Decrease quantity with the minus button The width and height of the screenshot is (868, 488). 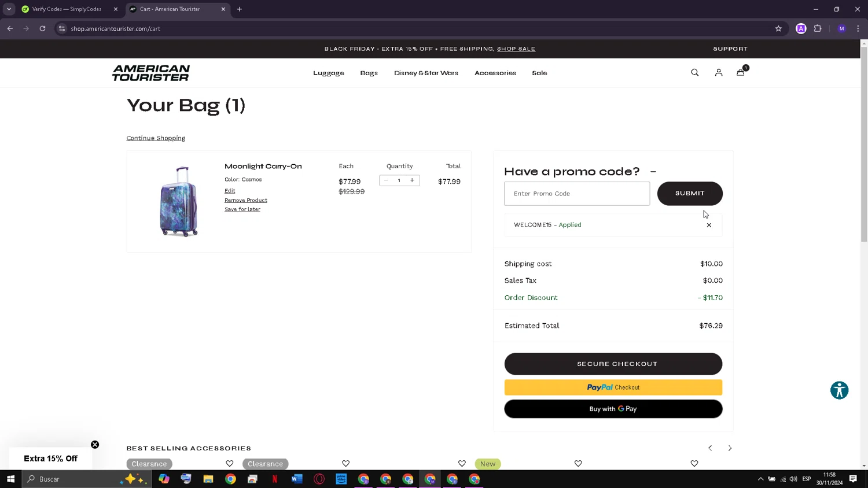click(386, 180)
